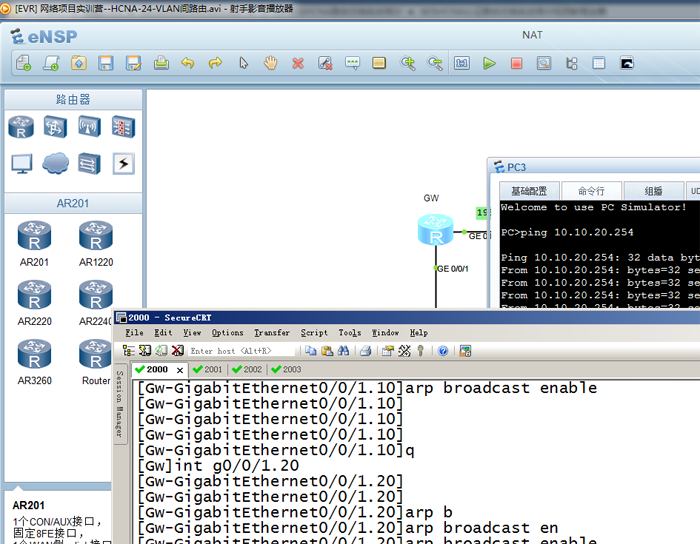Select the cloud device category icon

(x=55, y=163)
